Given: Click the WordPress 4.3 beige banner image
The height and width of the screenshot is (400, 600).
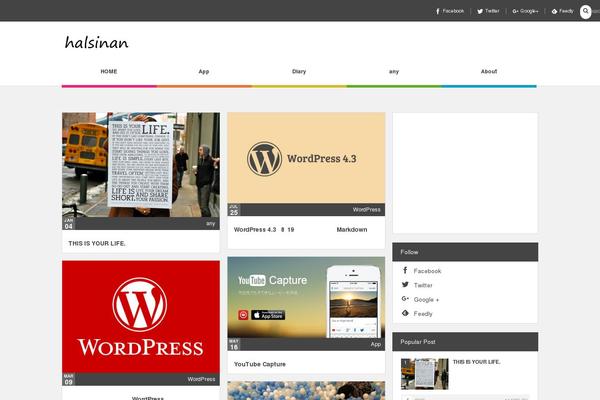Looking at the screenshot, I should coord(306,158).
